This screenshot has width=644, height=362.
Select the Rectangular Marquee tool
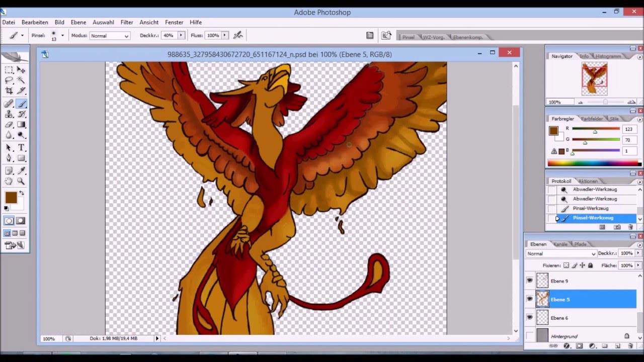(x=9, y=70)
